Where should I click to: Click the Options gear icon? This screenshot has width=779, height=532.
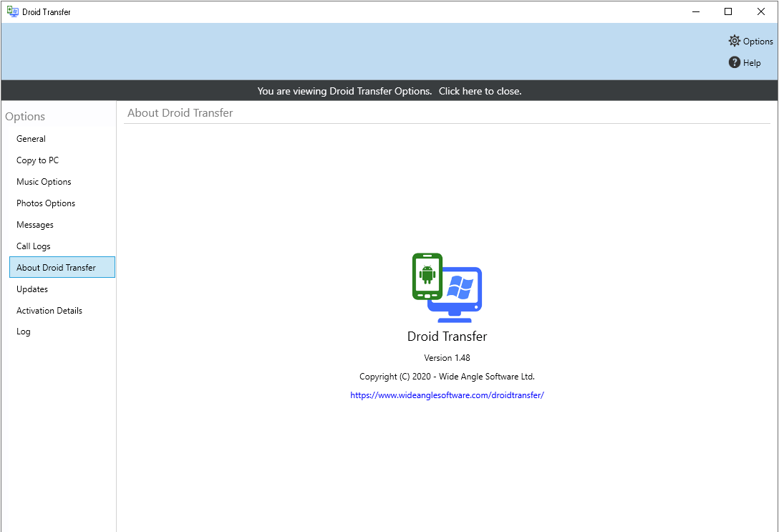(x=735, y=41)
